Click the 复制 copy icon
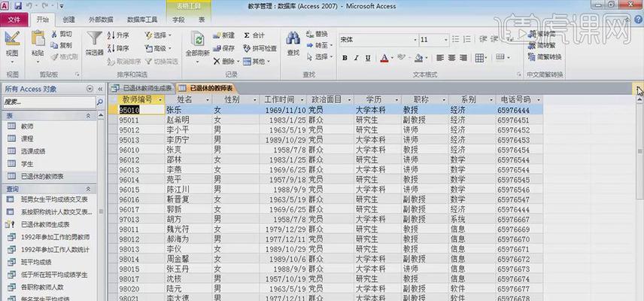The width and height of the screenshot is (644, 301). (x=54, y=45)
